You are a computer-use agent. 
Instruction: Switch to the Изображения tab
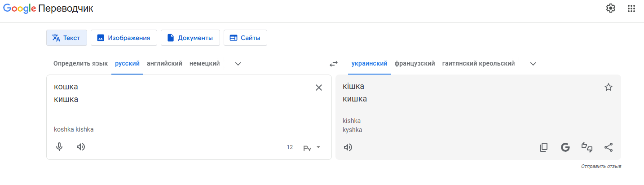click(x=124, y=38)
